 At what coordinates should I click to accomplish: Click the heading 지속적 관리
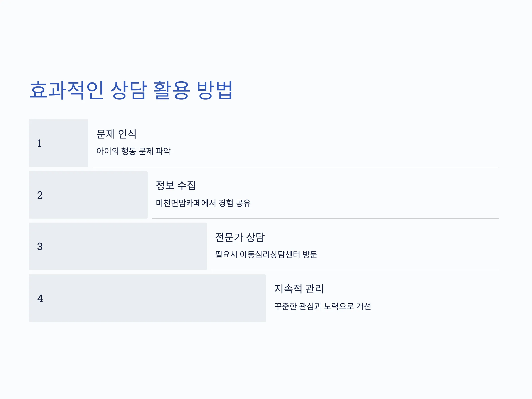tap(299, 289)
